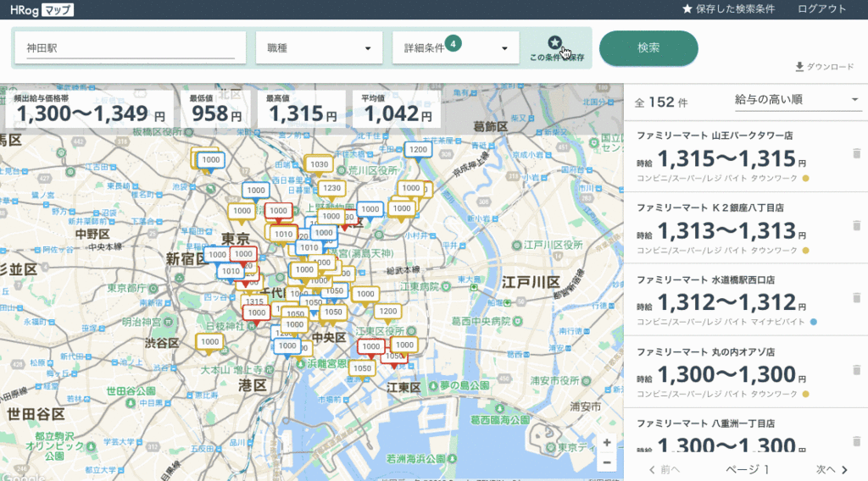Open ファミリーマート 水道橋駅西口店 listing
This screenshot has width=868, height=481.
pyautogui.click(x=746, y=301)
